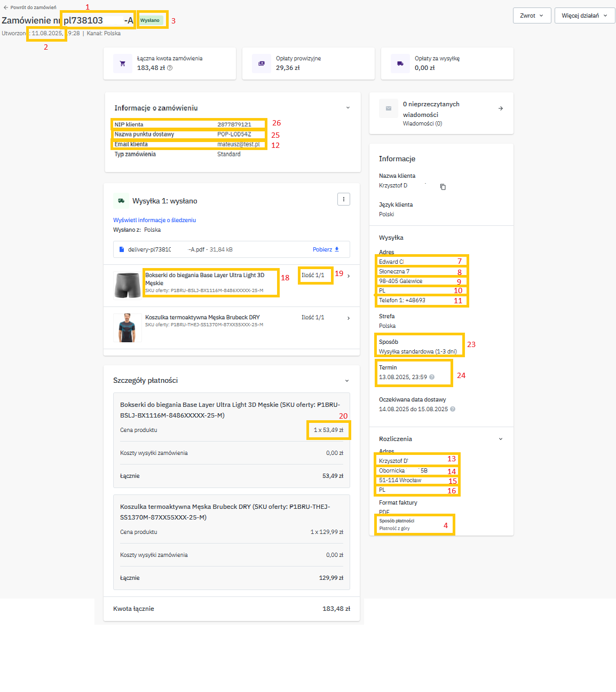Image resolution: width=616 pixels, height=692 pixels.
Task: Open Wyświetl informacje o śledzeniu link
Action: coord(154,220)
